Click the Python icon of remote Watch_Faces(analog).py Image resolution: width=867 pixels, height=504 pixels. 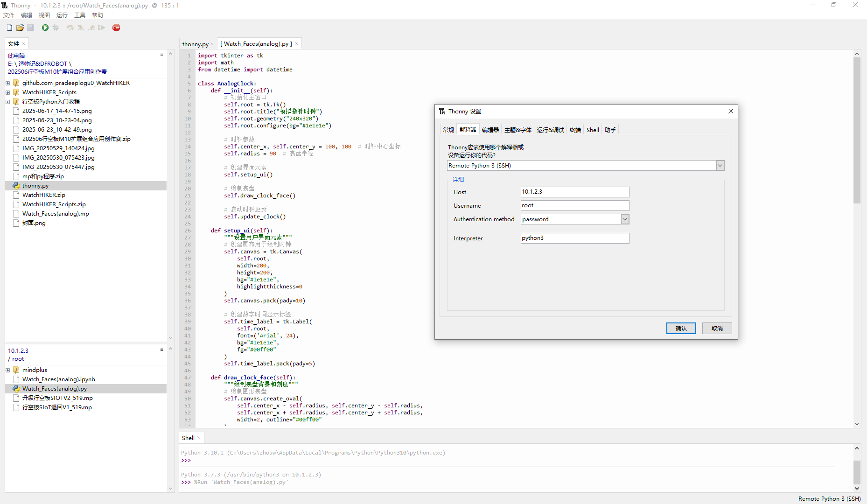pos(16,389)
